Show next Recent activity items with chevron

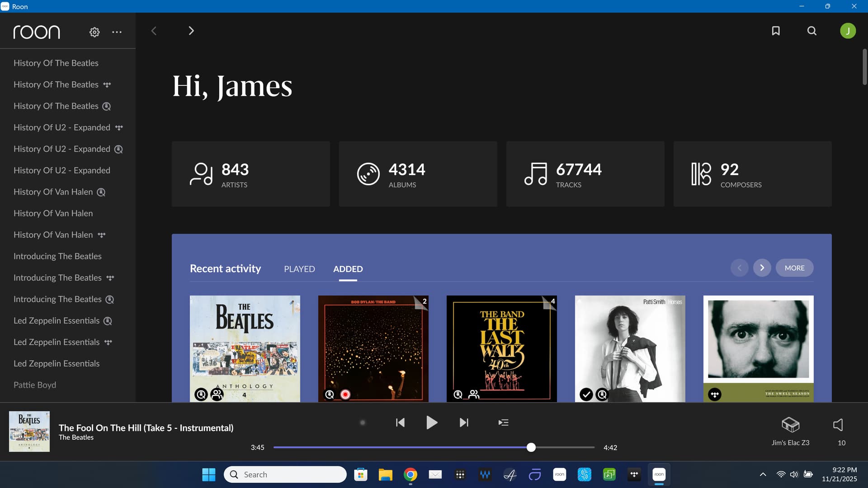[x=762, y=268]
